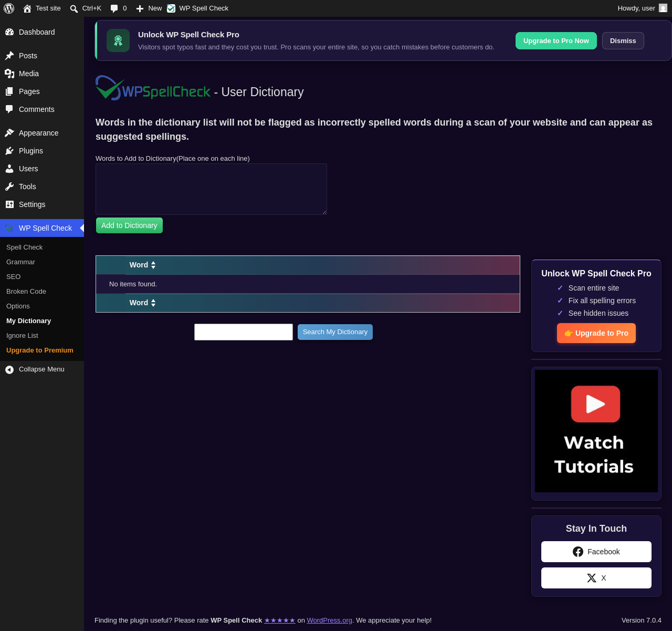Screen dimensions: 672x631
Task: Click the Howdy, user account text
Action: [x=636, y=8]
